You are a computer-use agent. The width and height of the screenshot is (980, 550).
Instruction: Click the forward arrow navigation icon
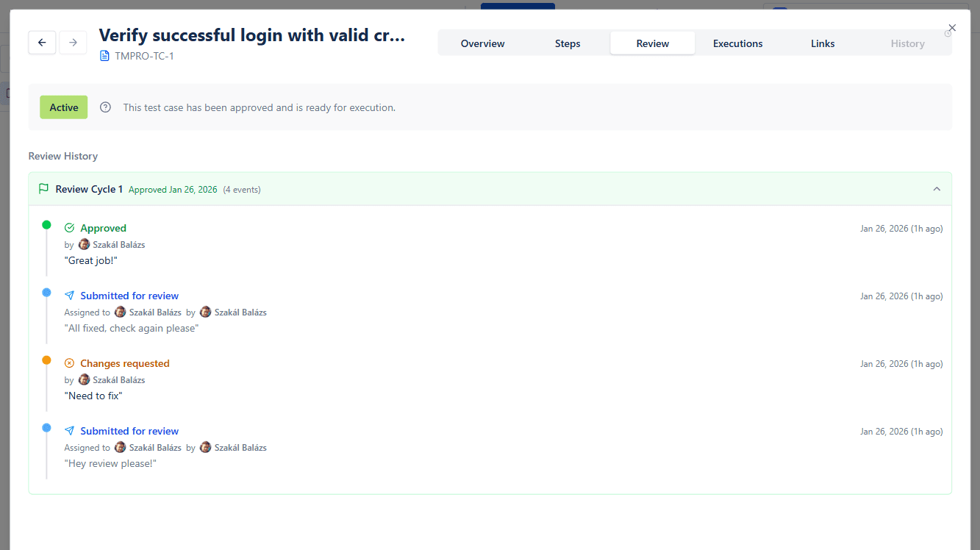pos(73,42)
